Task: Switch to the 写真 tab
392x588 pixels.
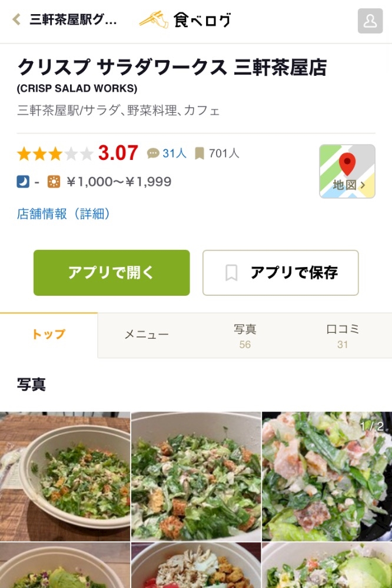Action: [245, 336]
